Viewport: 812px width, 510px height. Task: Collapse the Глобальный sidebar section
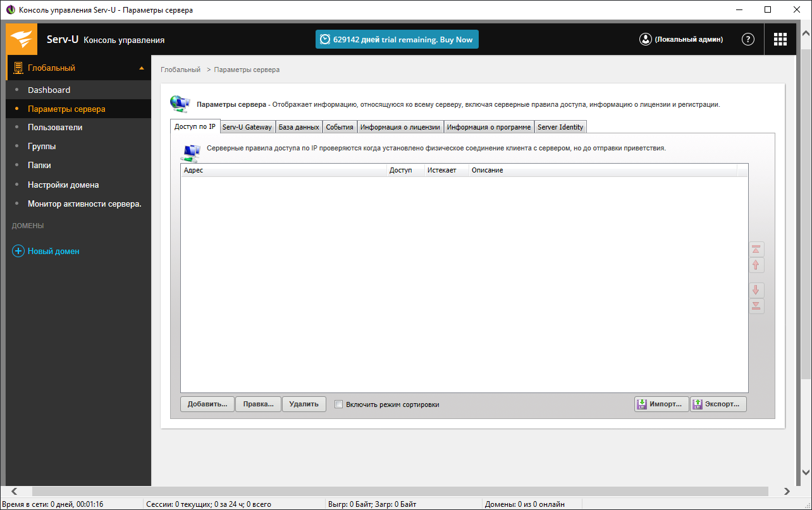(x=142, y=68)
